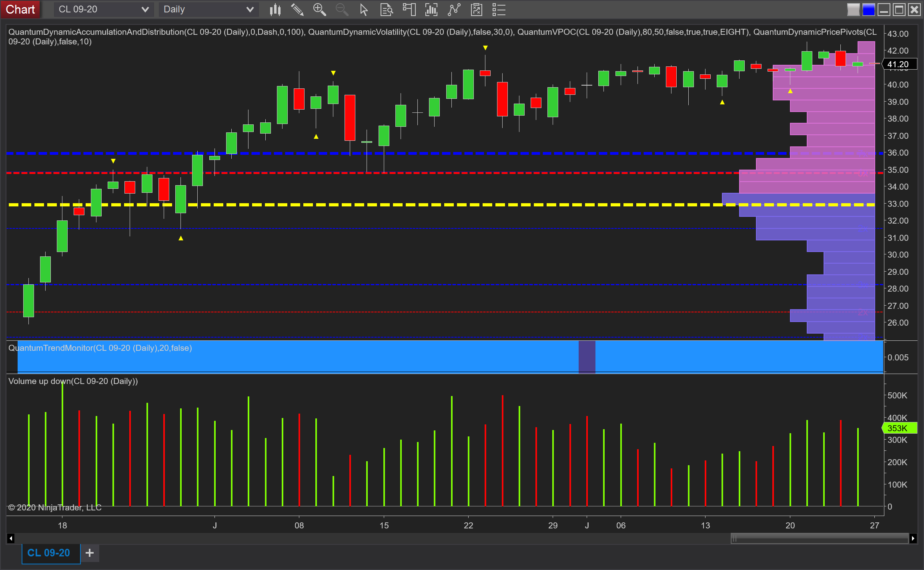Screen dimensions: 924x570
Task: Open the drawing tools pencil icon
Action: tap(297, 9)
